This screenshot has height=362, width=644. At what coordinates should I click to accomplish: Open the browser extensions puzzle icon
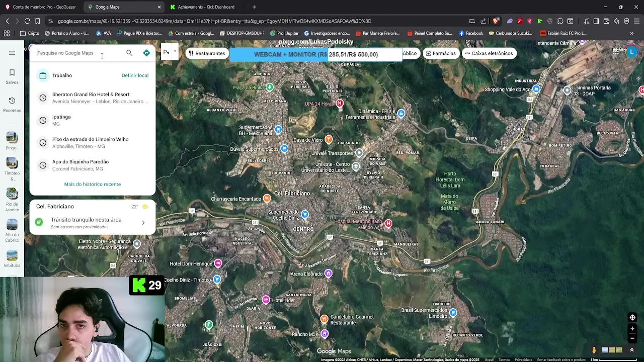tap(560, 21)
